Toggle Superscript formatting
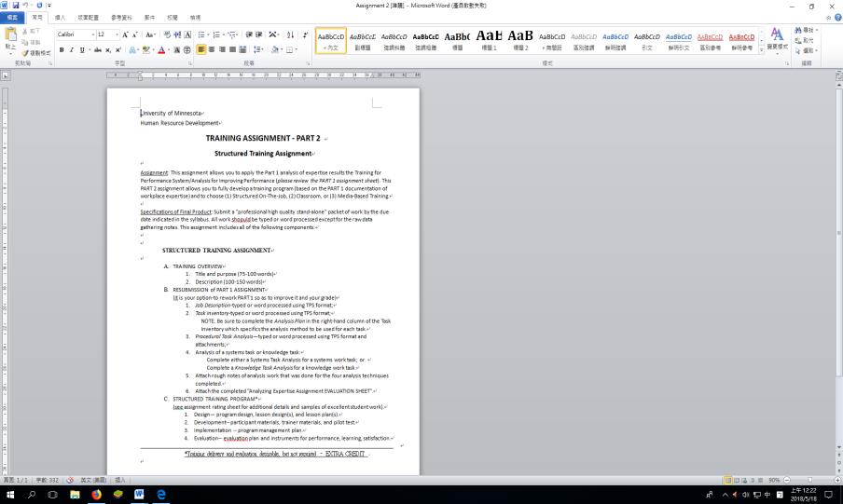 (x=117, y=50)
